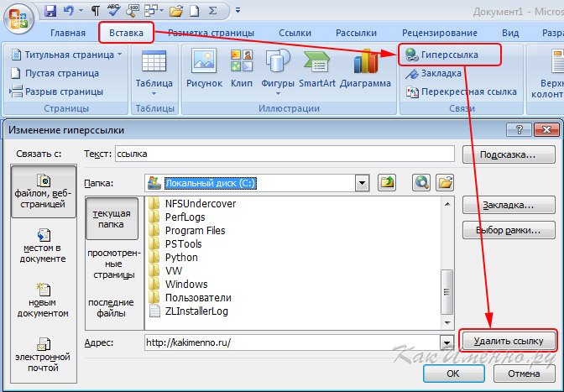Select the PSTools folder
564x392 pixels.
click(x=175, y=244)
